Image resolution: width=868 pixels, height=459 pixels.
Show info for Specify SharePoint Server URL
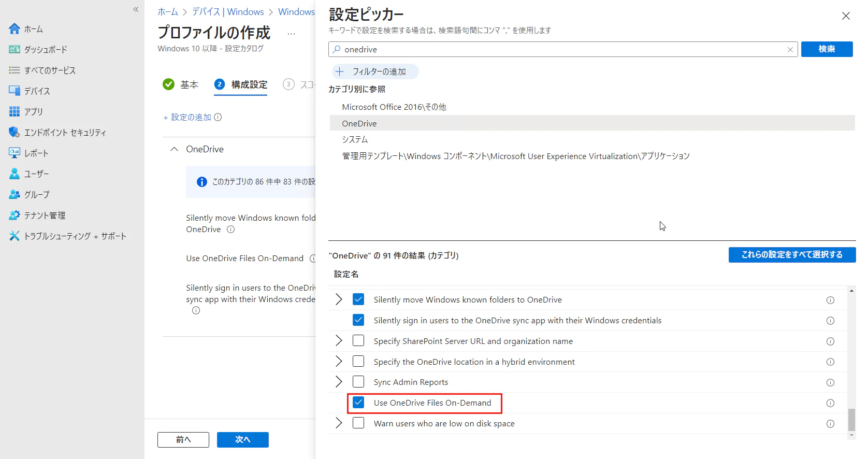click(830, 341)
